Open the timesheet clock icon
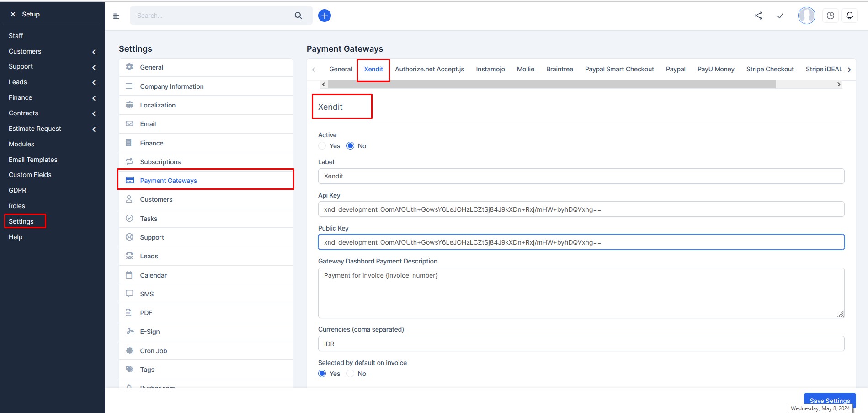Screen dimensions: 868x413 click(x=831, y=16)
